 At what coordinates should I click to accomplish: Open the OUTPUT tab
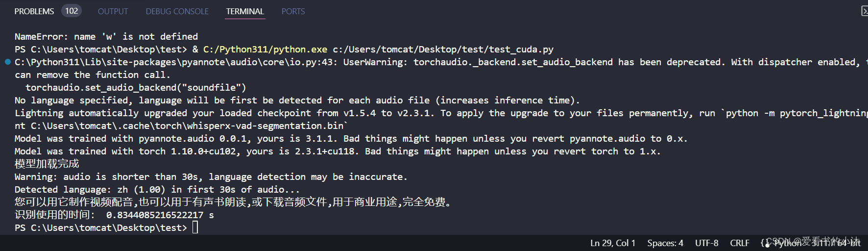113,11
